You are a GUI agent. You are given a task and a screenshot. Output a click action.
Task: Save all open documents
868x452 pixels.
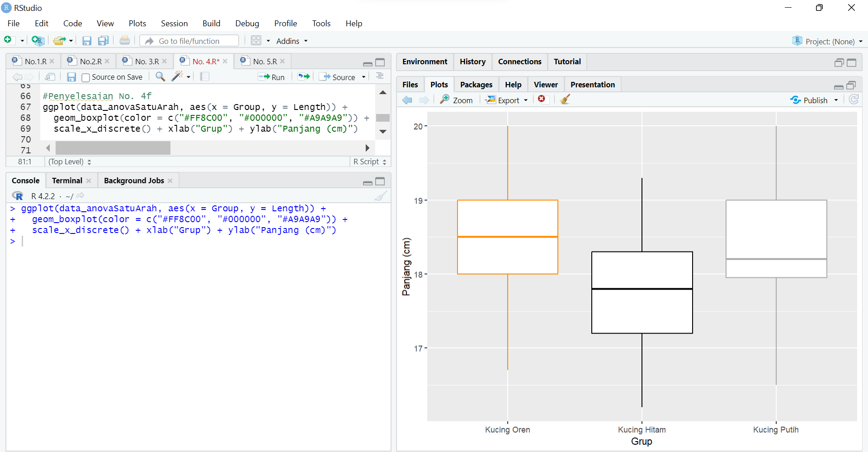point(103,40)
